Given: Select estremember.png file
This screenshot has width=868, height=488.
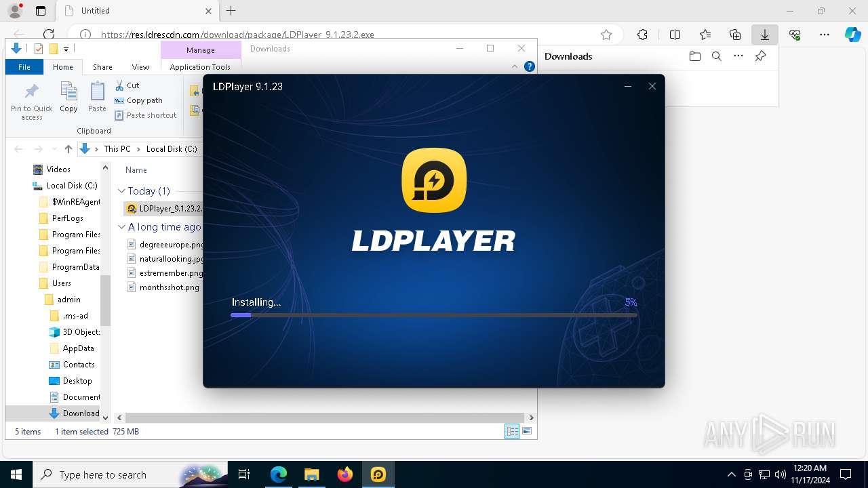Looking at the screenshot, I should [x=165, y=273].
